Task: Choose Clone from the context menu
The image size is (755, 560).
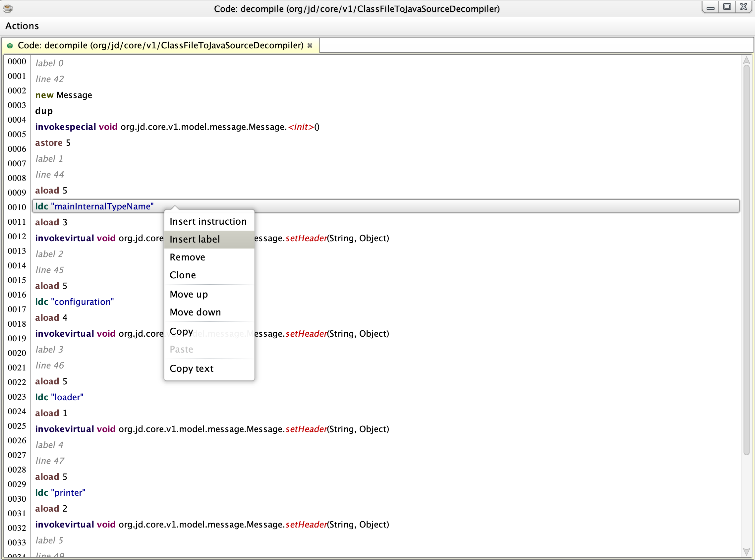Action: [x=183, y=275]
